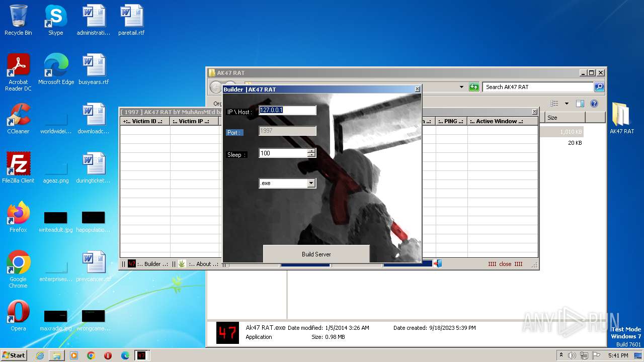The width and height of the screenshot is (644, 362).
Task: Open Internet Explorer from the taskbar
Action: pos(40,355)
